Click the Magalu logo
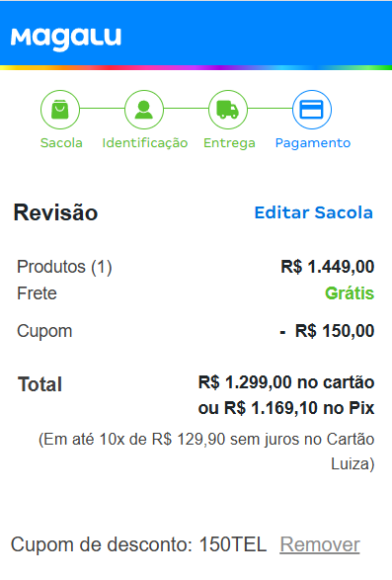 [66, 39]
